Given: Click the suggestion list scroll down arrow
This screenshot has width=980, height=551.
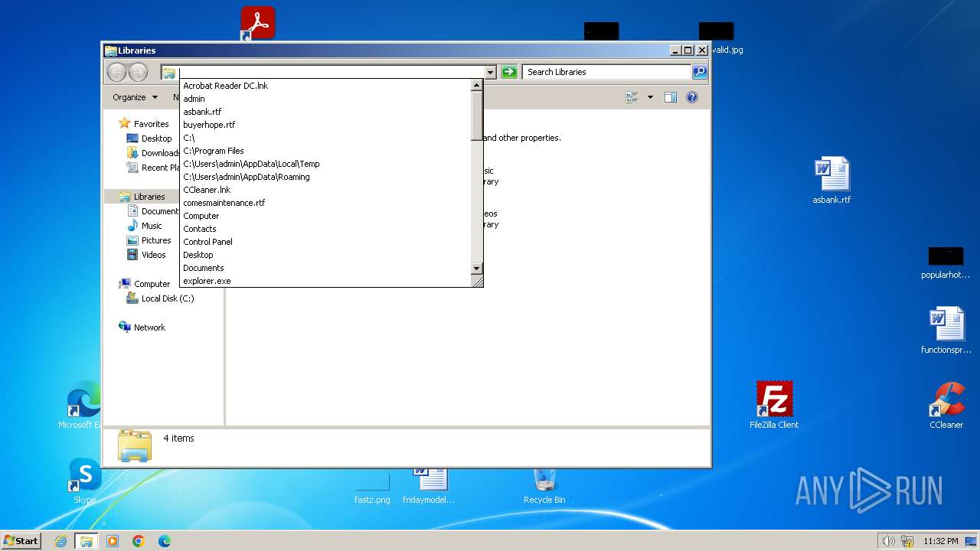Looking at the screenshot, I should pyautogui.click(x=476, y=268).
